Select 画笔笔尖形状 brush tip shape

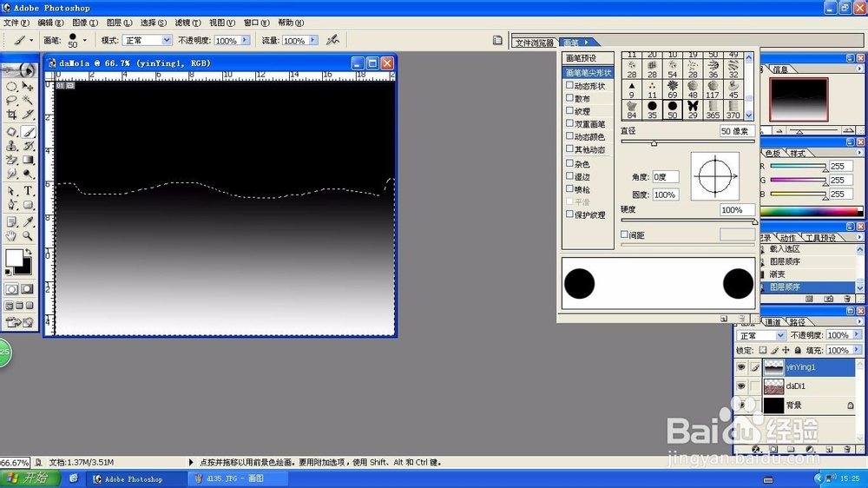pos(588,73)
